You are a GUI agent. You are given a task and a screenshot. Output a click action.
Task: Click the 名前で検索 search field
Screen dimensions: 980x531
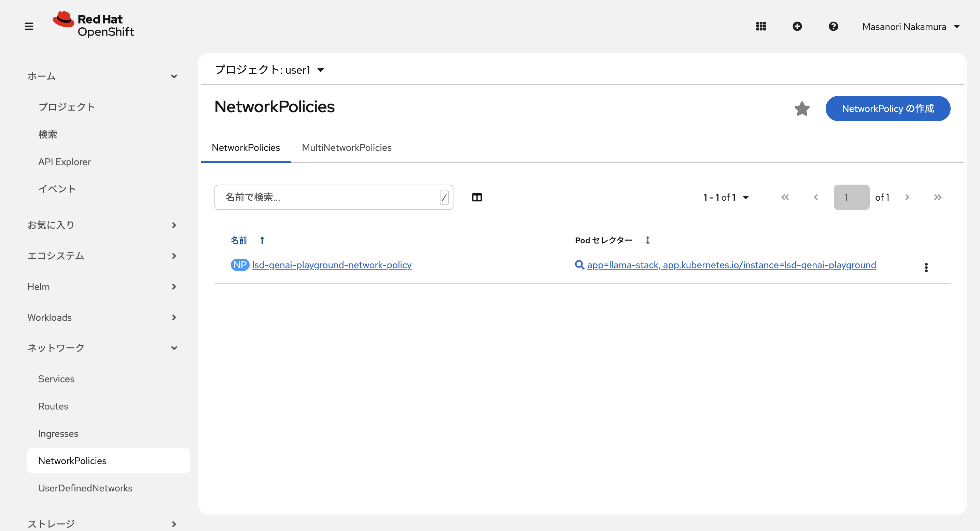(x=327, y=197)
